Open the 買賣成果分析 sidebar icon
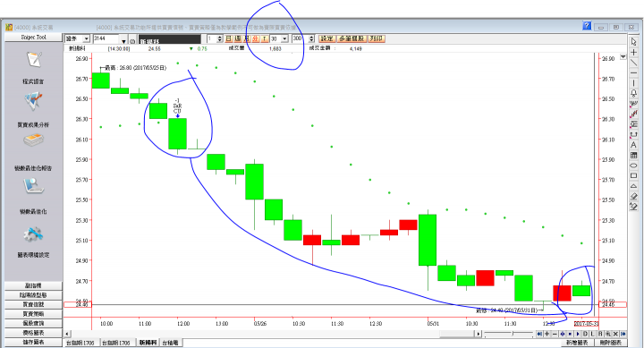The image size is (644, 348). tap(33, 102)
